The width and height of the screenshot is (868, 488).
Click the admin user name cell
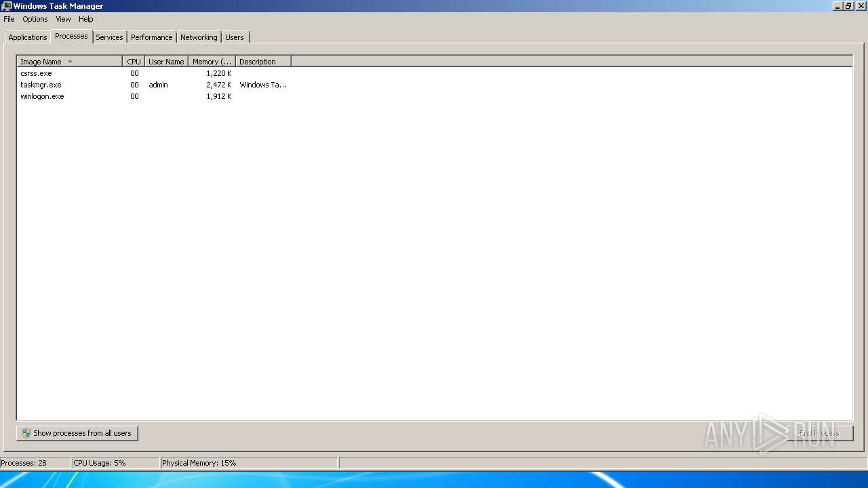(159, 85)
